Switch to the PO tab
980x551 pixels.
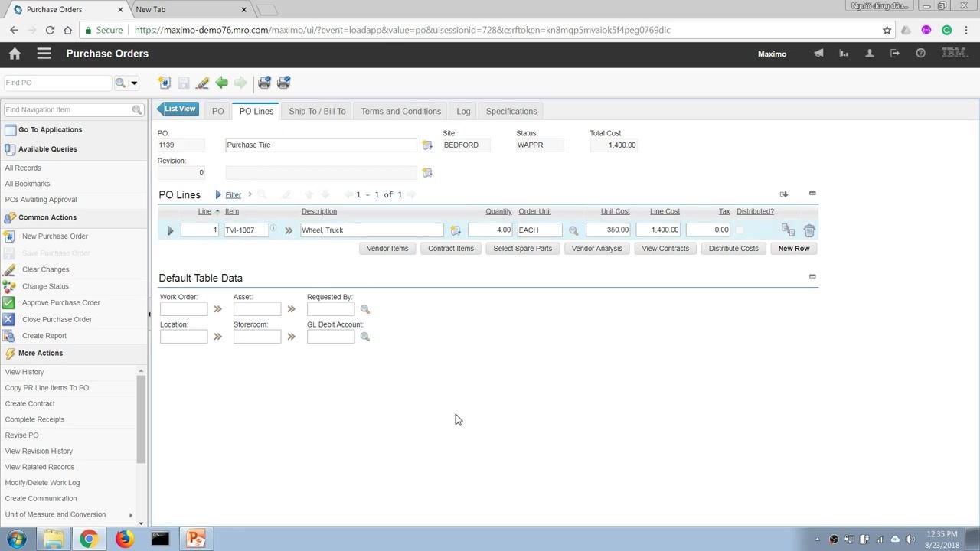click(218, 111)
